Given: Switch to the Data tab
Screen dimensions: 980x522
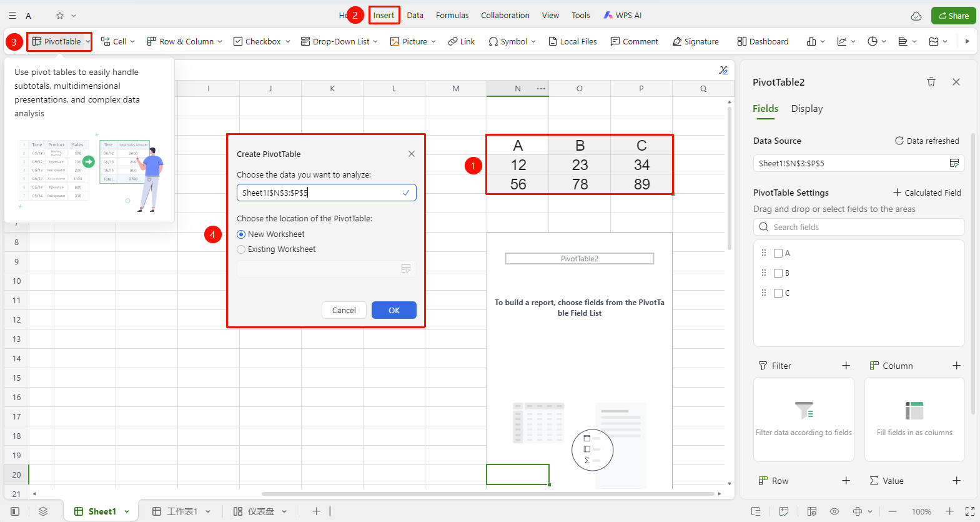Looking at the screenshot, I should (415, 15).
